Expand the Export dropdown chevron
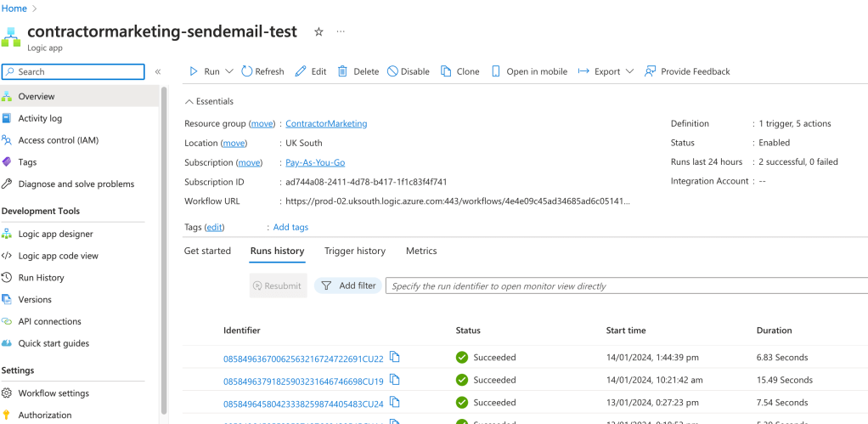868x424 pixels. pos(629,71)
